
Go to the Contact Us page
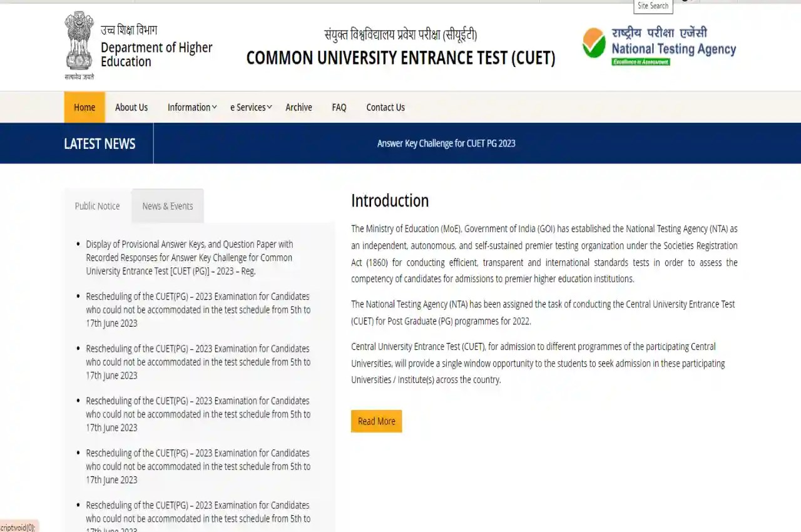(385, 107)
